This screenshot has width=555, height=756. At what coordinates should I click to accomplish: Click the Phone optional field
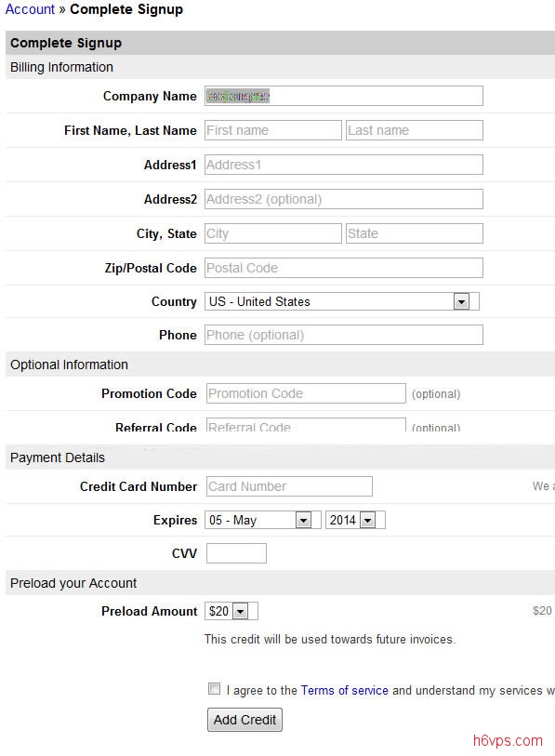click(x=344, y=335)
